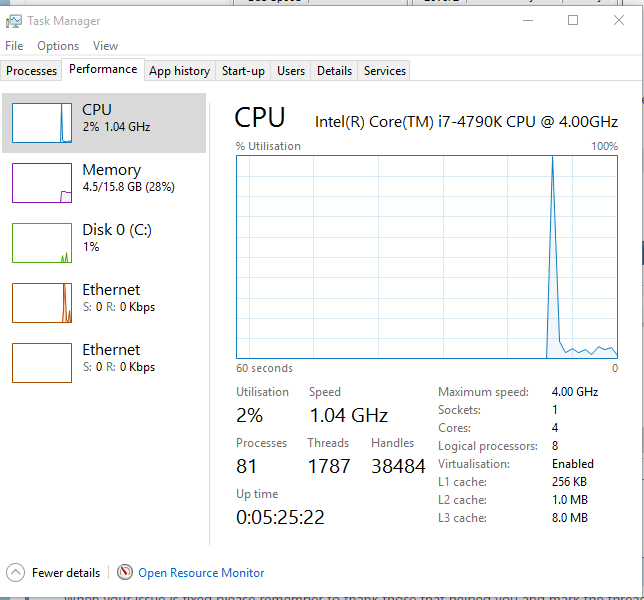Image resolution: width=644 pixels, height=600 pixels.
Task: Open the View menu
Action: [x=105, y=46]
